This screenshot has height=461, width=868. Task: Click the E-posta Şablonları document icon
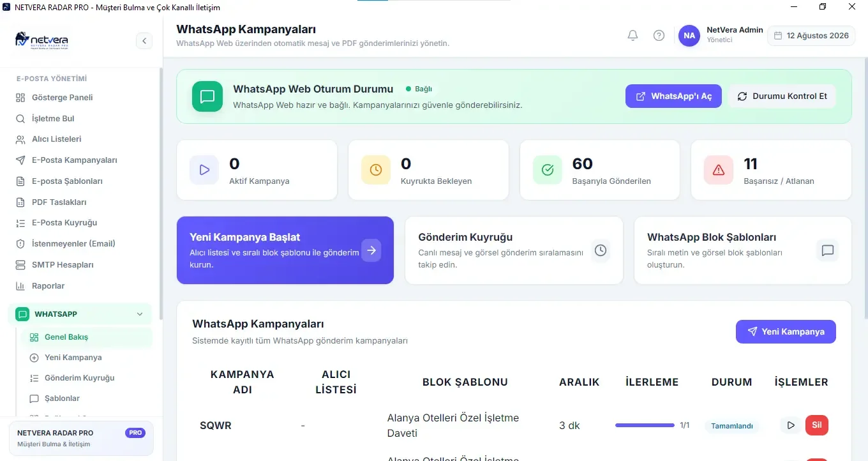(20, 181)
